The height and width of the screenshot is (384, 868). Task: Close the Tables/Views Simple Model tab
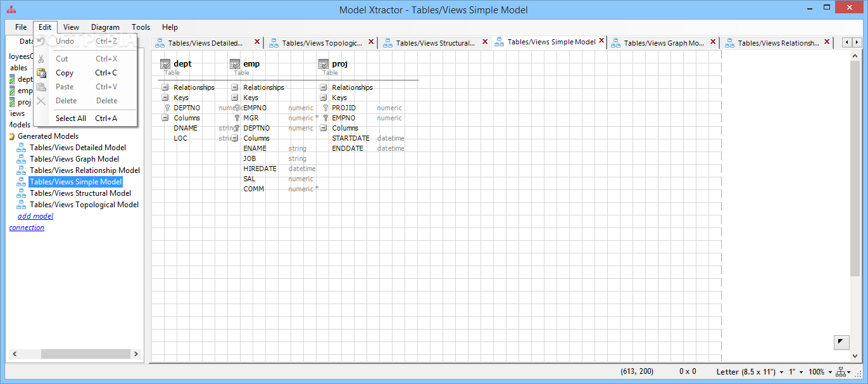click(x=601, y=41)
